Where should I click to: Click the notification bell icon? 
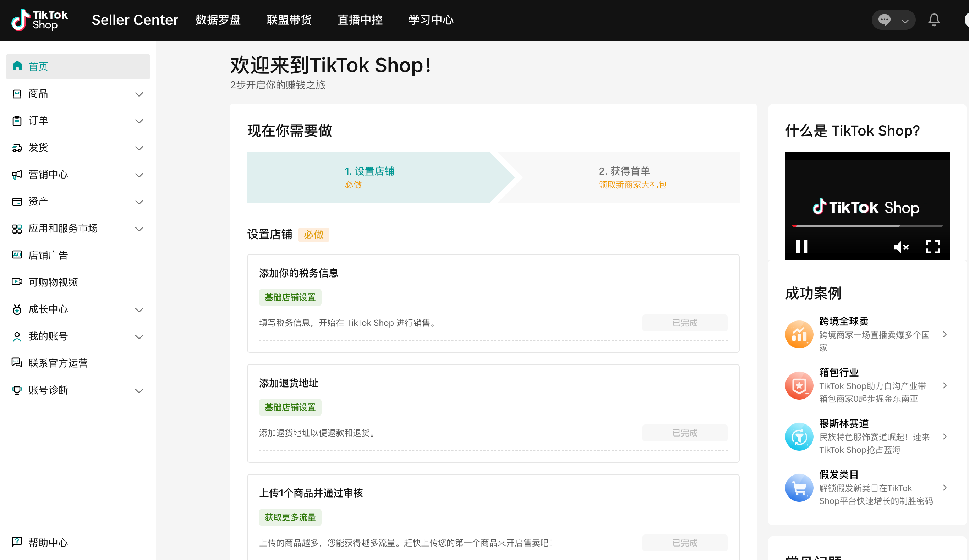point(934,20)
